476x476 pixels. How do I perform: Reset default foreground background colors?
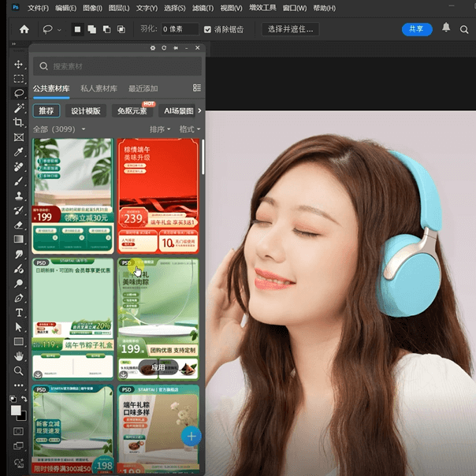click(x=13, y=399)
